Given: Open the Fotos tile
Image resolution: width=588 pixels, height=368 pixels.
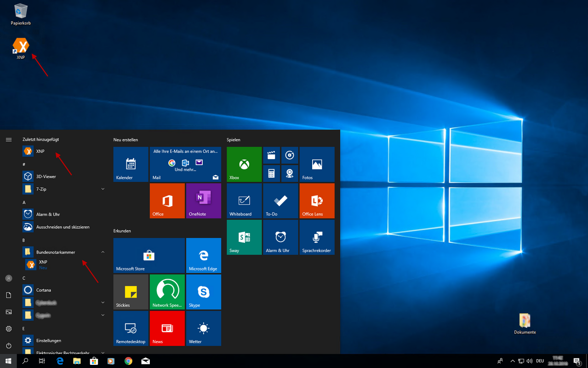Looking at the screenshot, I should click(x=317, y=164).
